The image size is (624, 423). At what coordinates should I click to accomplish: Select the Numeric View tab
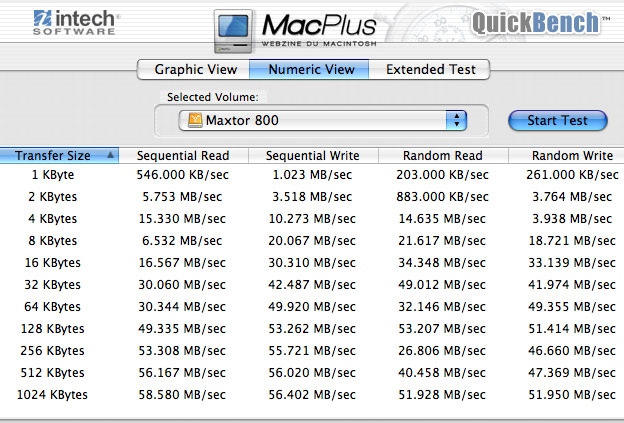[309, 70]
